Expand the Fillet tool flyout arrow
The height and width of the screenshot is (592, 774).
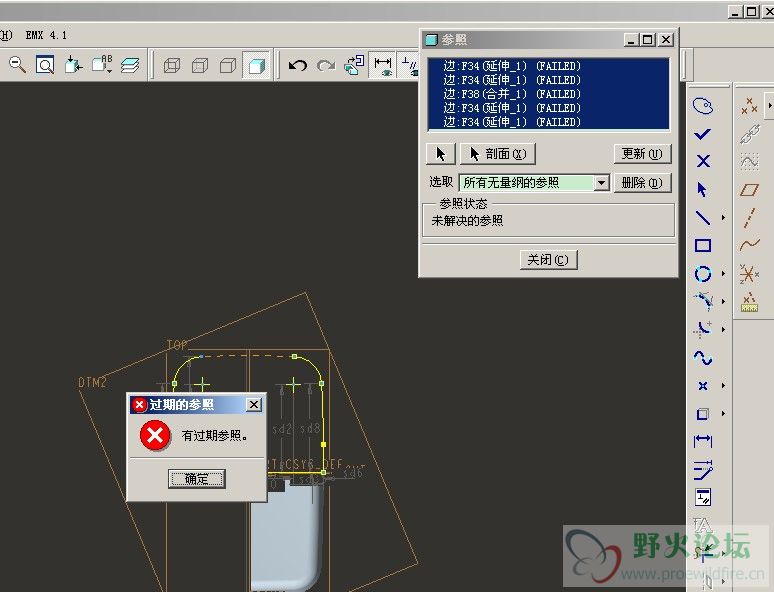tap(723, 329)
